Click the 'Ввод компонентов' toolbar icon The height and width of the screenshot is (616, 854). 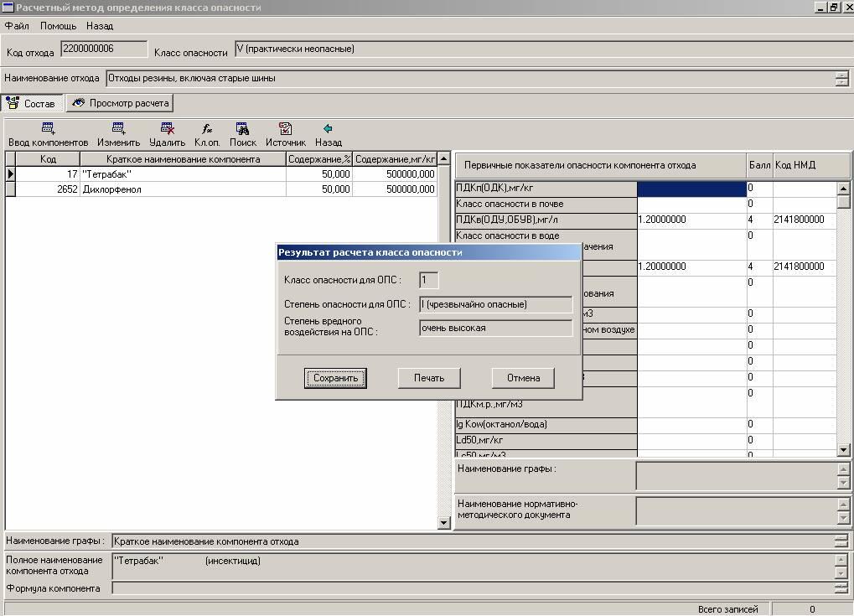48,129
